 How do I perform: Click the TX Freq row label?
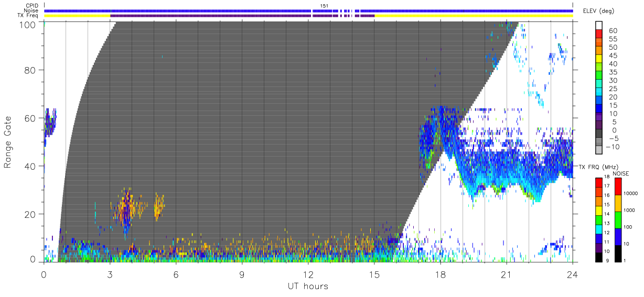(x=28, y=15)
